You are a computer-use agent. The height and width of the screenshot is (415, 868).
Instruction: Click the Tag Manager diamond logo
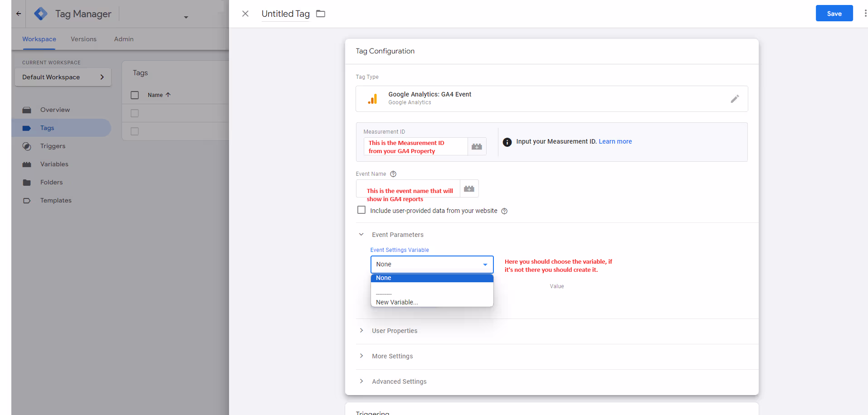point(41,14)
